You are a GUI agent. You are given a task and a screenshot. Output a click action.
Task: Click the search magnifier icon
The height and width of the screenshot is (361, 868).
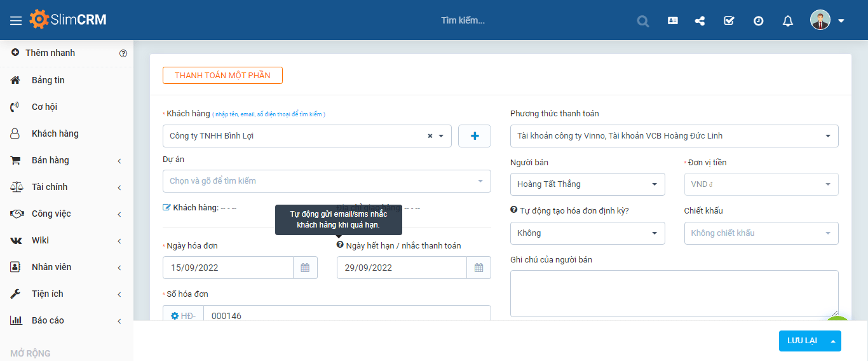(643, 21)
